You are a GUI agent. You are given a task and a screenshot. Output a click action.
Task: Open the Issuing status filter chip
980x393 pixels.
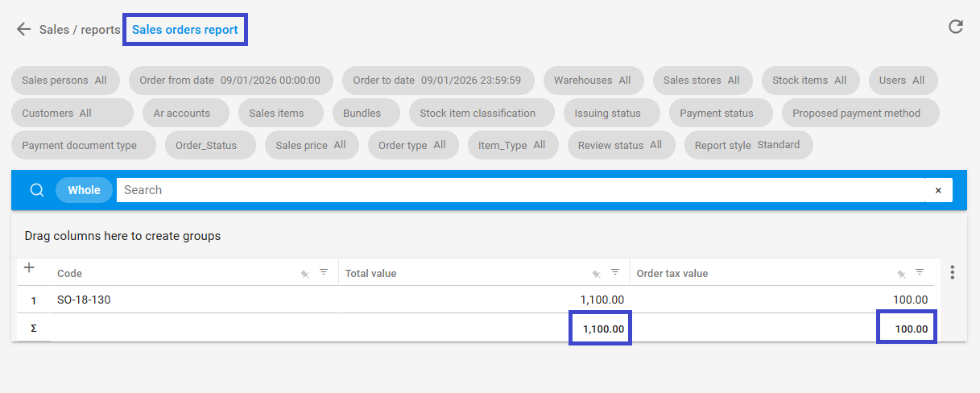point(612,113)
